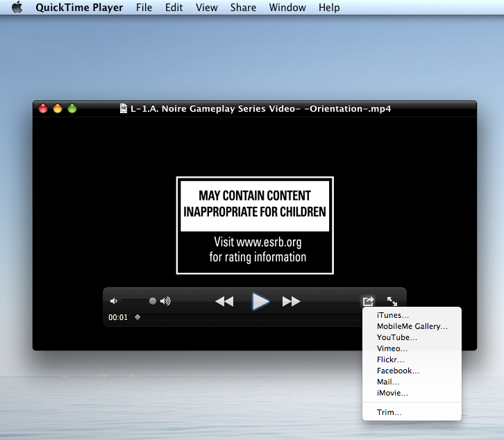This screenshot has width=504, height=440.
Task: Open the View menu
Action: tap(207, 8)
